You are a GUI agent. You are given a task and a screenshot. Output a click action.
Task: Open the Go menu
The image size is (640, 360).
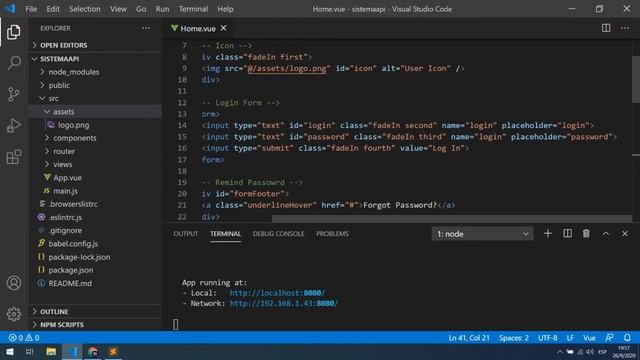pyautogui.click(x=141, y=9)
